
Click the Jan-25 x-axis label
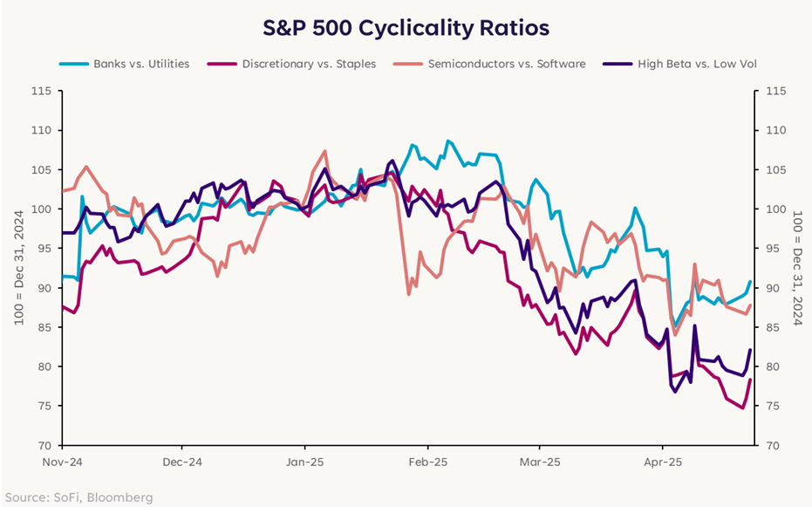pos(306,460)
